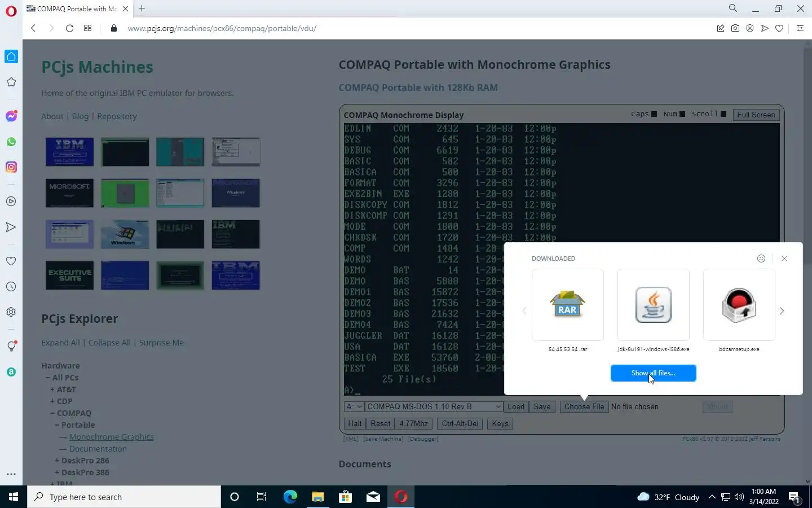Image resolution: width=812 pixels, height=508 pixels.
Task: Open File Explorer from taskbar
Action: point(317,497)
